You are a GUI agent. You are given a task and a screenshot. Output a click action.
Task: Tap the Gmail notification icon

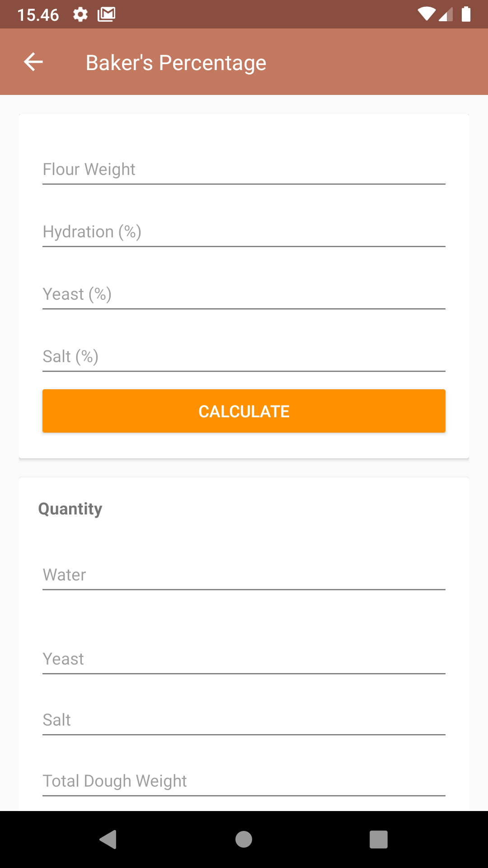[x=107, y=14]
